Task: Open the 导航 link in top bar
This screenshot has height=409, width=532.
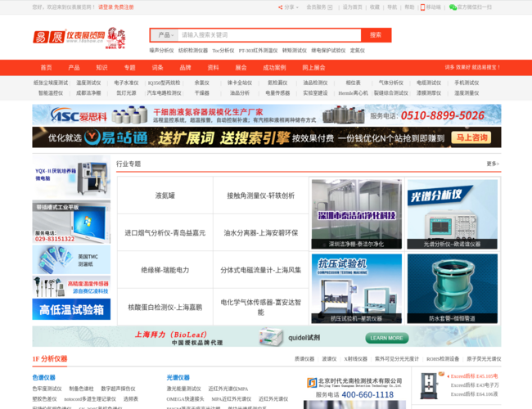Action: (x=392, y=7)
